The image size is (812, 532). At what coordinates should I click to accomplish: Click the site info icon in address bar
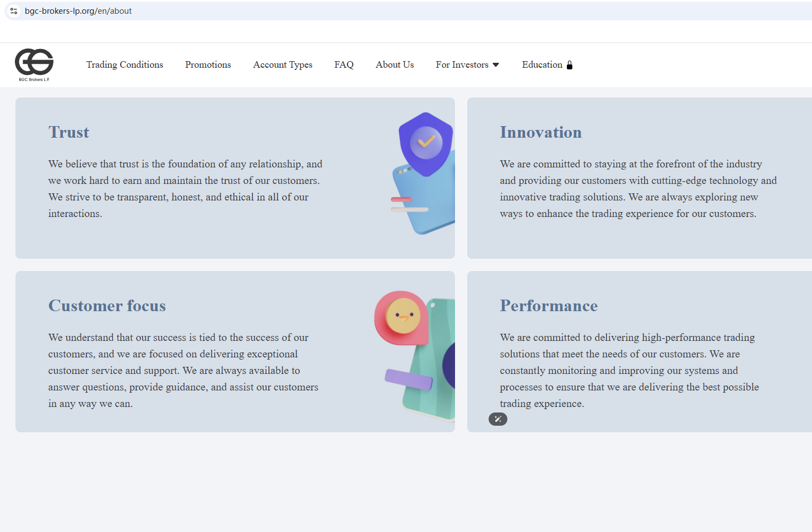click(14, 11)
